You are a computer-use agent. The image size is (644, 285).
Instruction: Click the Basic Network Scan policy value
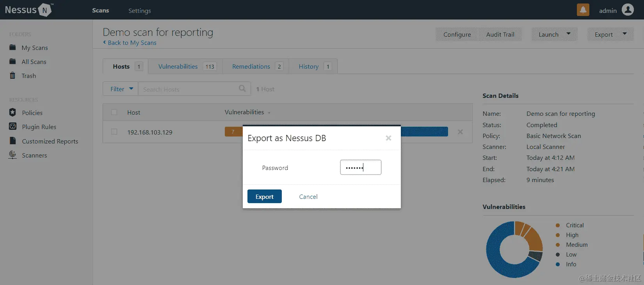[553, 136]
